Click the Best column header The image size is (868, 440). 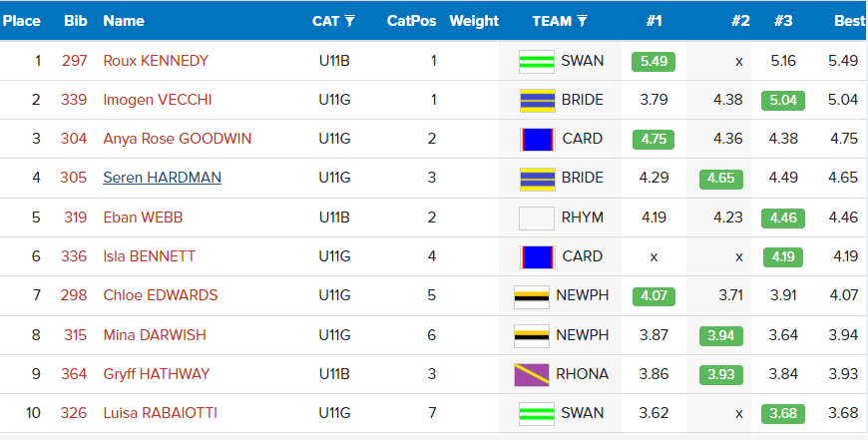850,21
